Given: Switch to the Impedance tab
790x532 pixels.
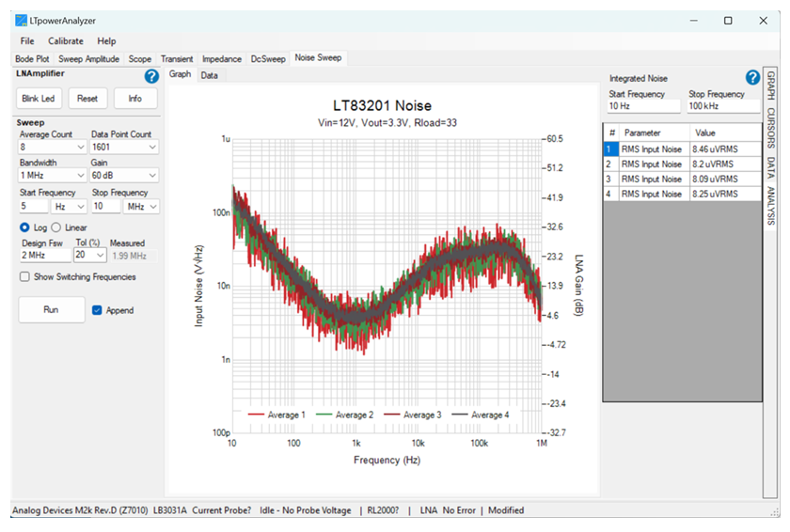Looking at the screenshot, I should click(x=222, y=59).
